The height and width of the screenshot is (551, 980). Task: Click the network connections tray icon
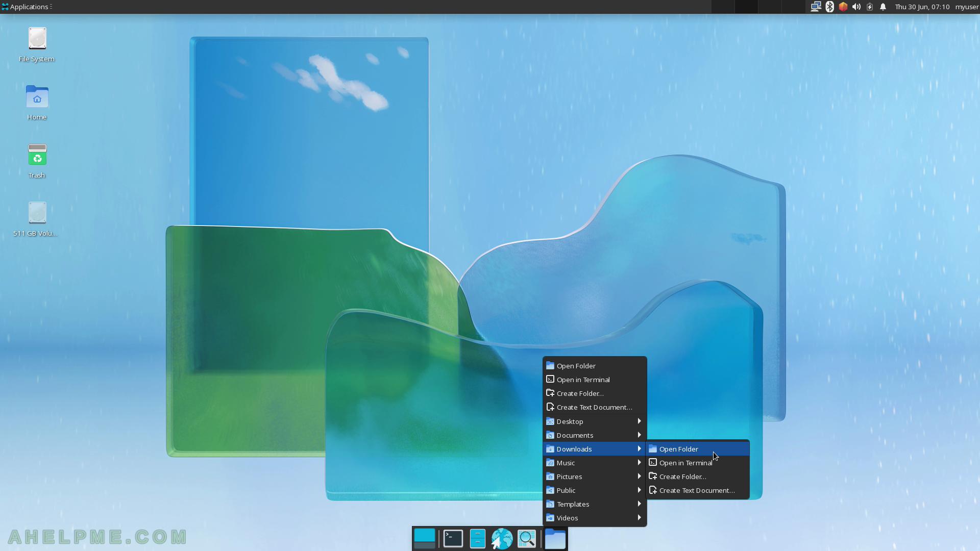pyautogui.click(x=816, y=7)
